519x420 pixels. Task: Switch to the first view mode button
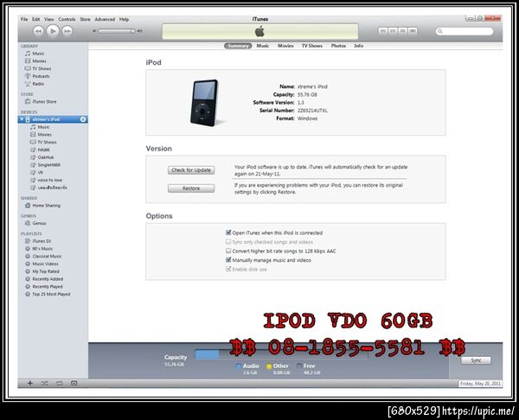(383, 31)
